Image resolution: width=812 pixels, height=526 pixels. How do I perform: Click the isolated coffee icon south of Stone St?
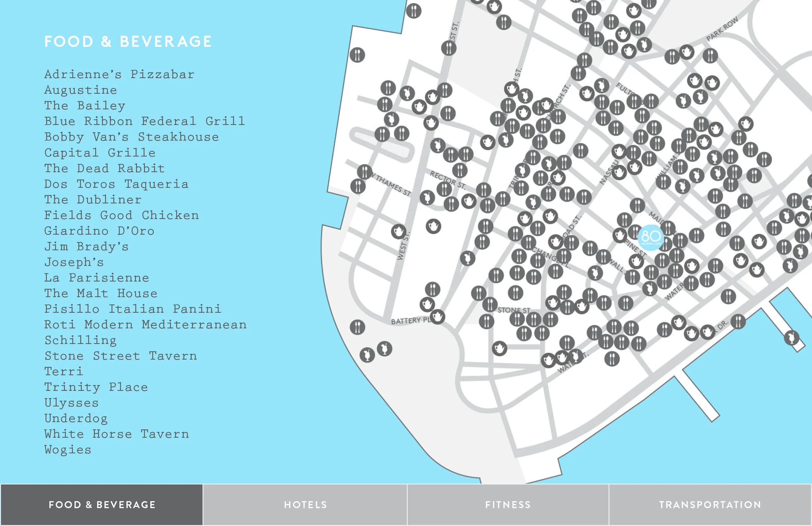tap(500, 348)
